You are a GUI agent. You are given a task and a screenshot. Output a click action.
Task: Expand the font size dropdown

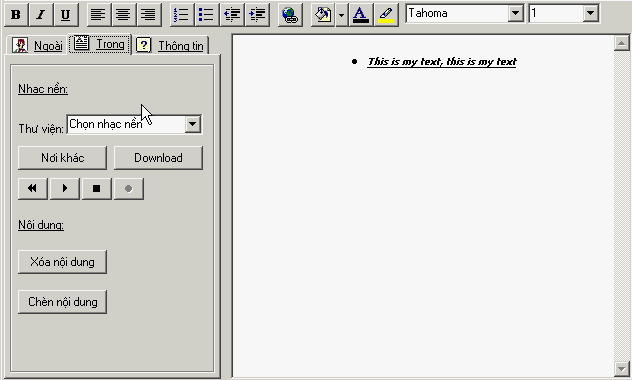coord(590,13)
